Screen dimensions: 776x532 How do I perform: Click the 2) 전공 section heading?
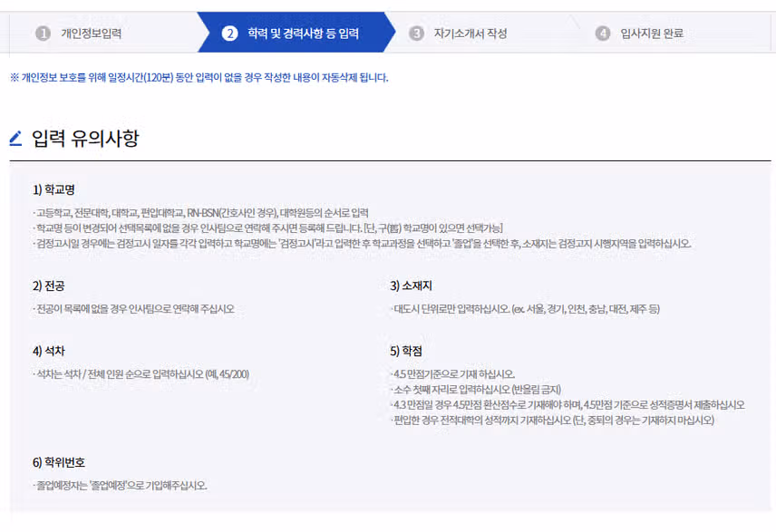coord(49,285)
